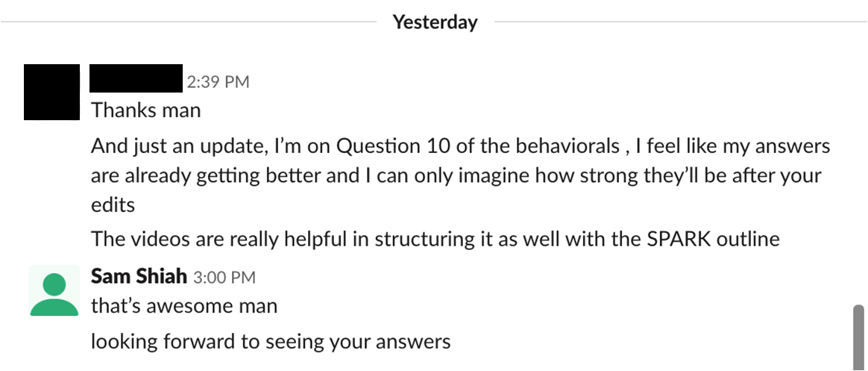Click the redacted sender name above Thanks man
Image resolution: width=868 pixels, height=371 pixels.
pos(136,78)
